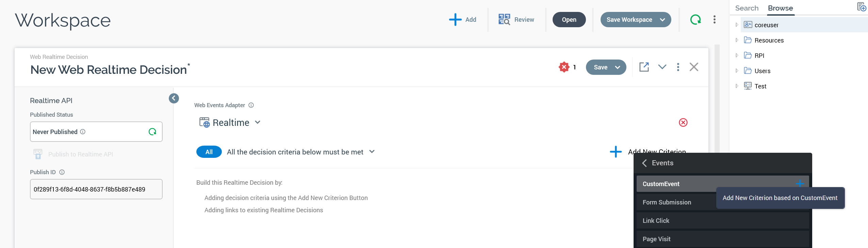Switch to the Search tab
This screenshot has width=868, height=248.
747,8
